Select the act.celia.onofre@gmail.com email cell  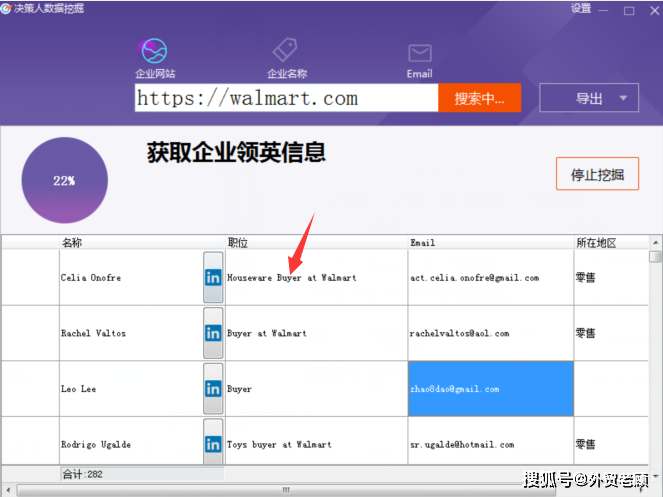click(490, 277)
